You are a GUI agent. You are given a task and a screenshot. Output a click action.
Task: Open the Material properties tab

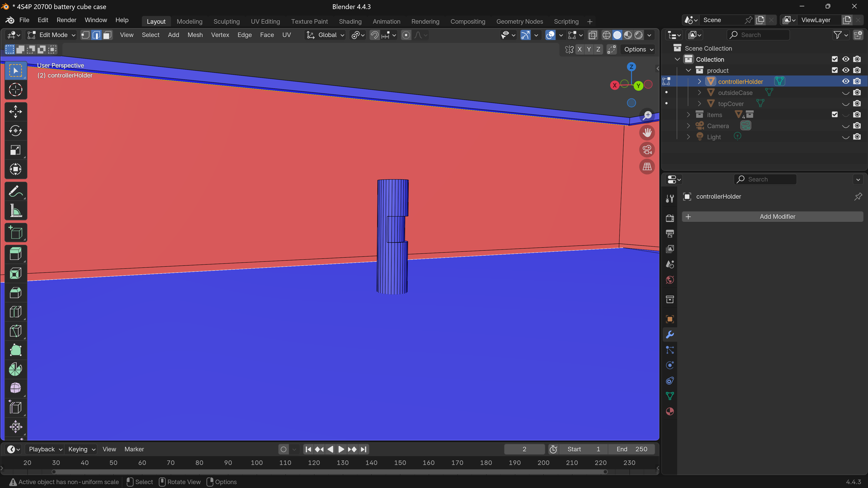[670, 412]
